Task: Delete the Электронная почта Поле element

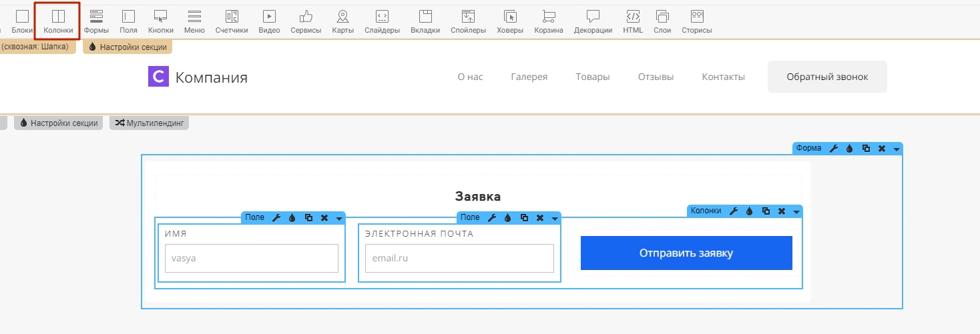Action: [540, 217]
